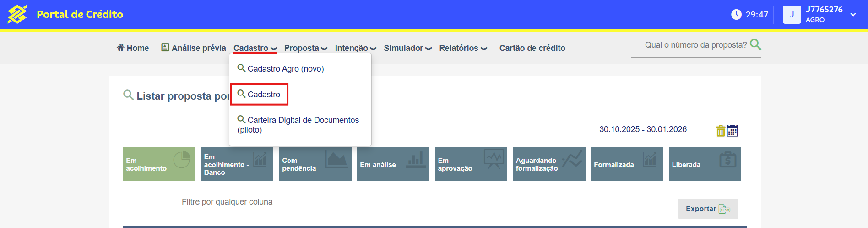Select the Em acolhimento status tile
868x228 pixels.
[x=159, y=164]
